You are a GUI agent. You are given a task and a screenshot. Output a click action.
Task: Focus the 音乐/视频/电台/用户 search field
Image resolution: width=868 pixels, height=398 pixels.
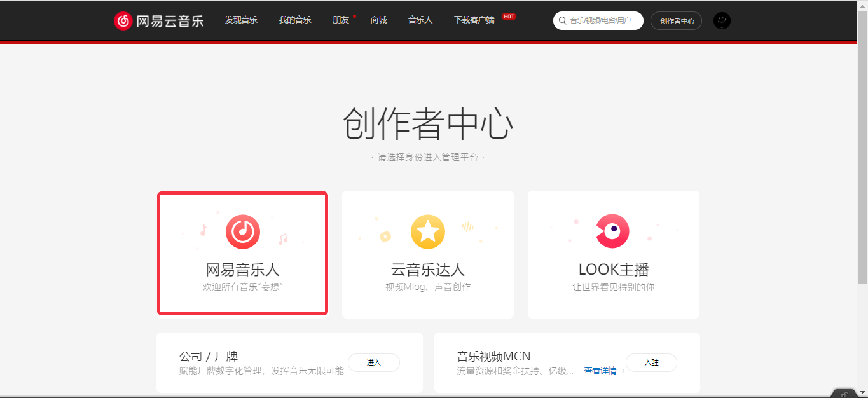tap(602, 20)
